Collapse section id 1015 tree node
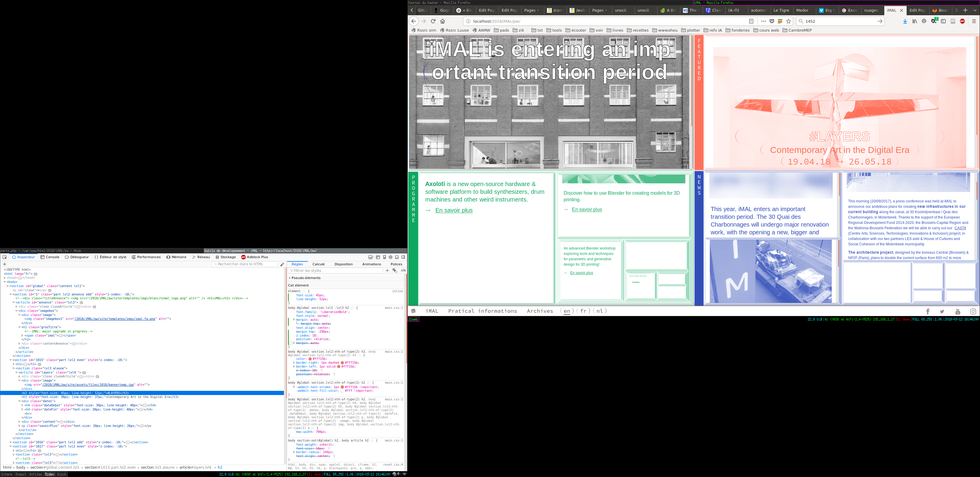Image resolution: width=980 pixels, height=477 pixels. coord(11,360)
